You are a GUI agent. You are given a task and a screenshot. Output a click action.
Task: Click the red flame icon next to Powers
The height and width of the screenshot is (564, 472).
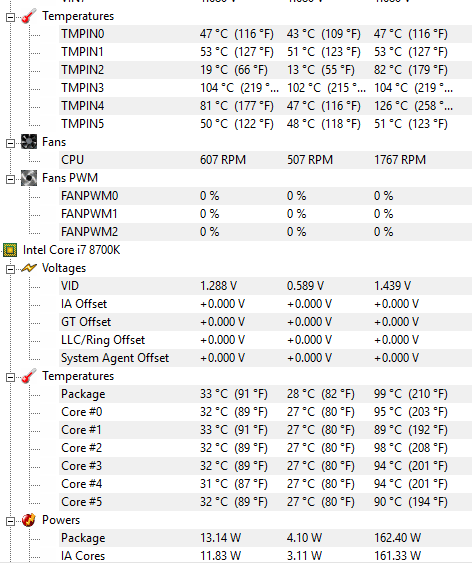(29, 520)
